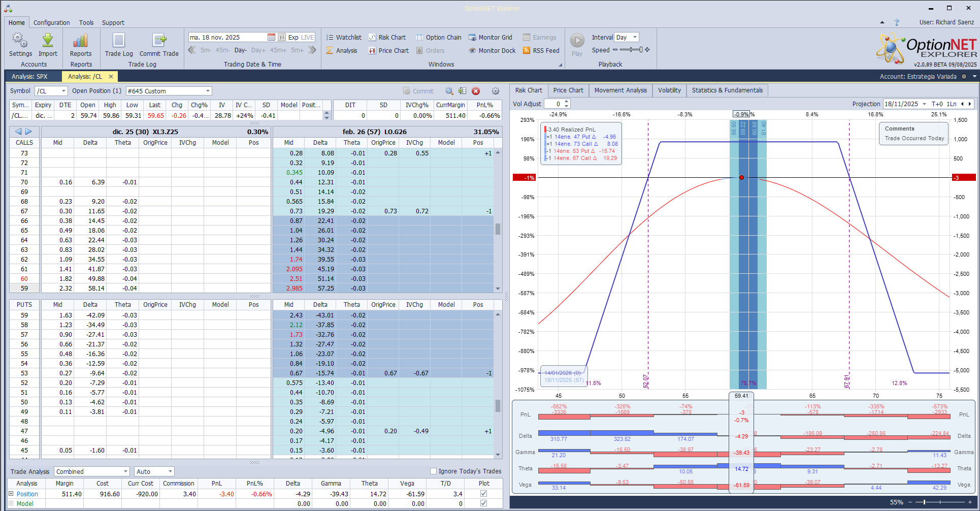Screen dimensions: 980x511
Task: Open the Account dropdown arrow
Action: [974, 76]
